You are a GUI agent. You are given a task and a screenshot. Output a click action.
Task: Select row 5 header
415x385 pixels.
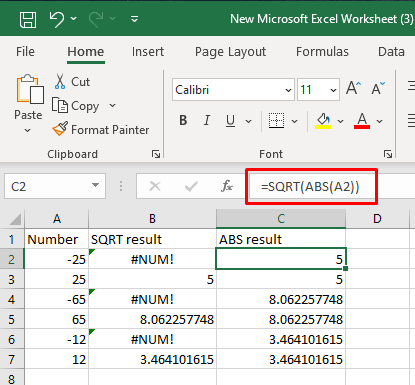point(12,319)
